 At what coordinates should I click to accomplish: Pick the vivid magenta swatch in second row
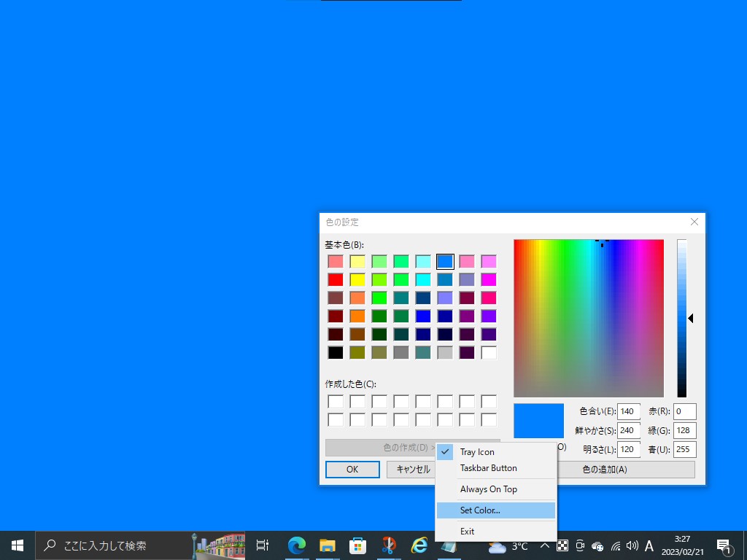[489, 279]
